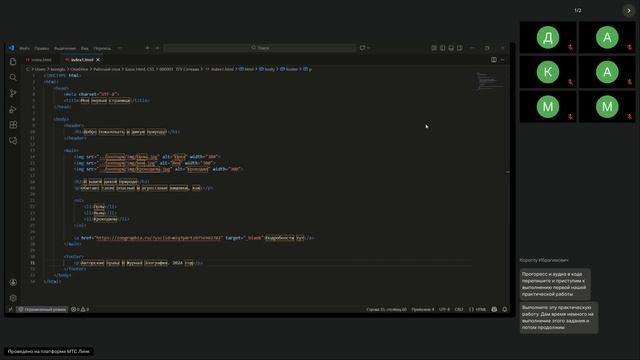Go back with navigation arrow
This screenshot has width=640, height=360.
tap(147, 48)
